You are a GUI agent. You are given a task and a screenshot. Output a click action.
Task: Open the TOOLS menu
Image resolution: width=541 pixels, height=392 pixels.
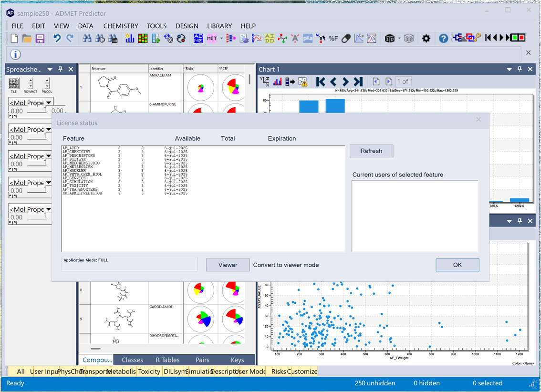(x=156, y=26)
